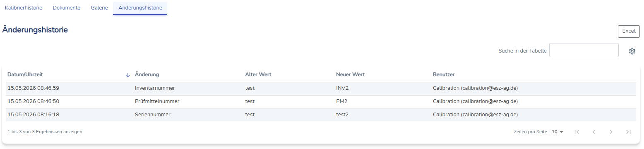644x149 pixels.
Task: Sort by the Alter Wert column header
Action: point(258,74)
